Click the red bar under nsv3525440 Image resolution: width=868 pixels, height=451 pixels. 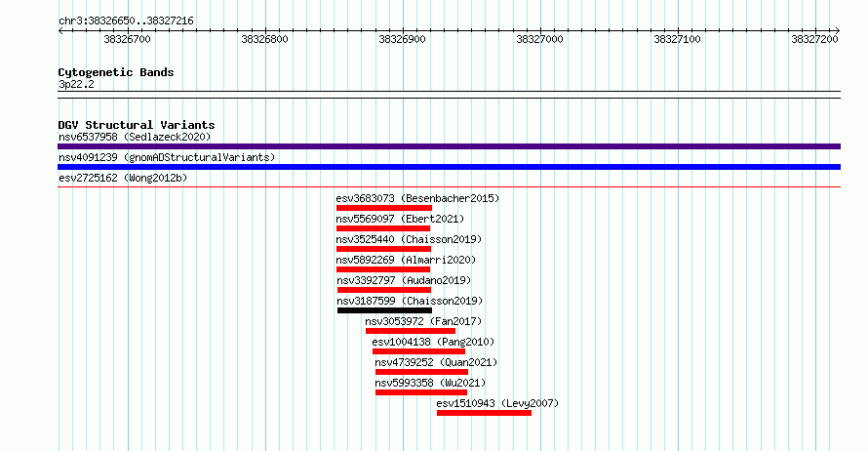pos(383,249)
